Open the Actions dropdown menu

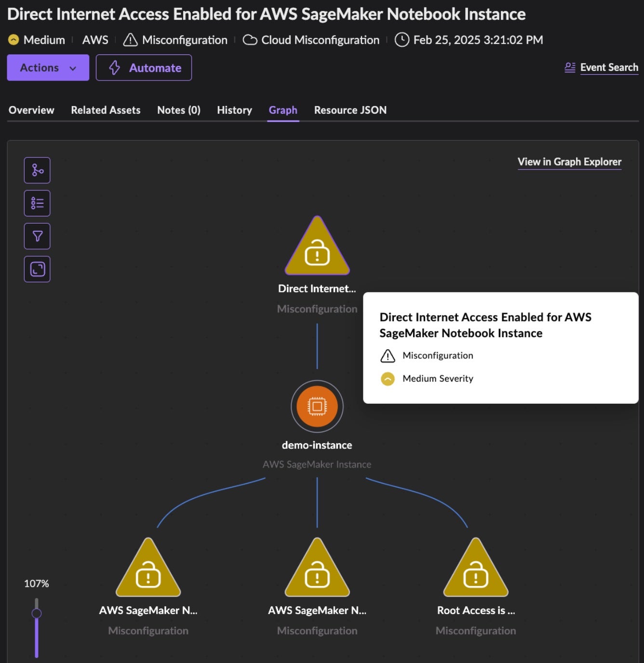(48, 67)
